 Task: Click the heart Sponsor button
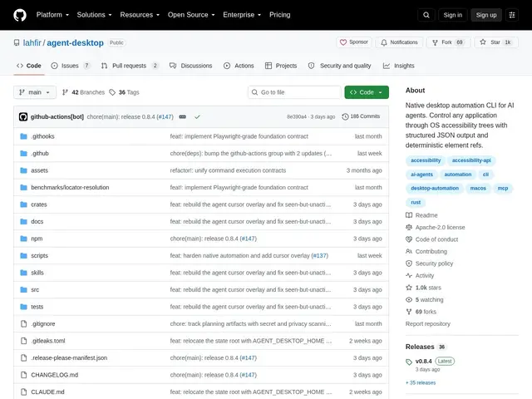354,42
